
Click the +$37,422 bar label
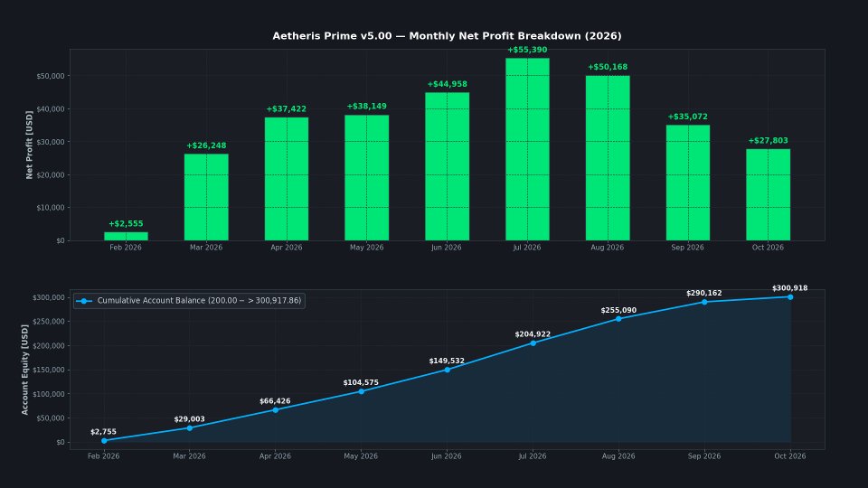287,109
